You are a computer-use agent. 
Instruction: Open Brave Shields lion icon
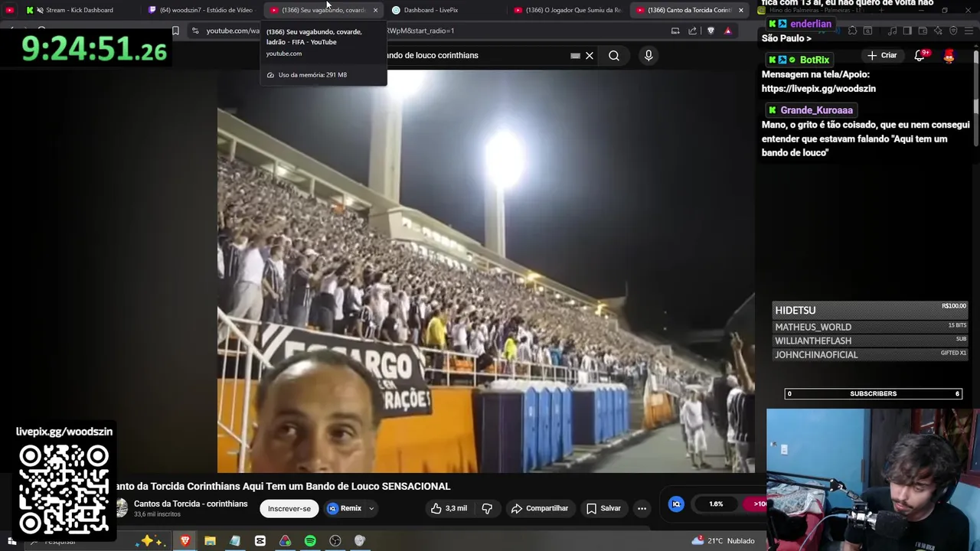tap(710, 31)
